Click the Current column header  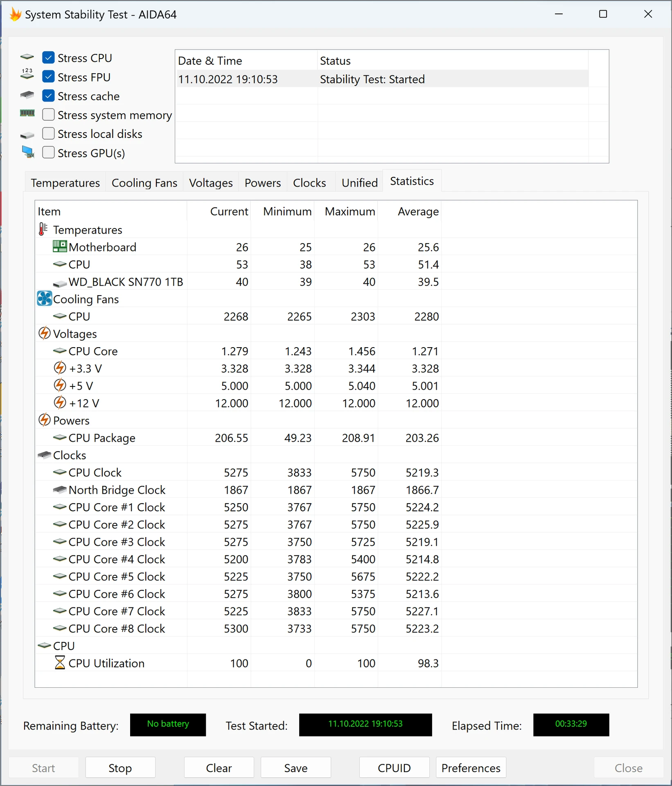[219, 211]
